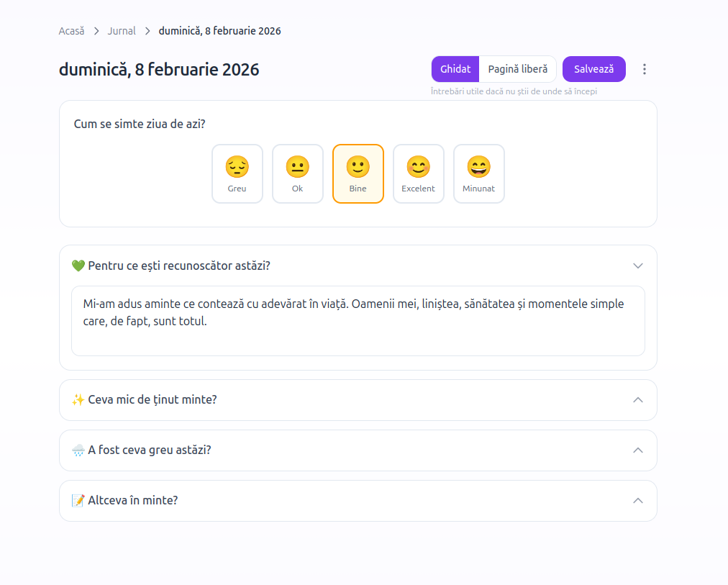Image resolution: width=728 pixels, height=585 pixels.
Task: Pick the Excelent mood option
Action: 419,173
